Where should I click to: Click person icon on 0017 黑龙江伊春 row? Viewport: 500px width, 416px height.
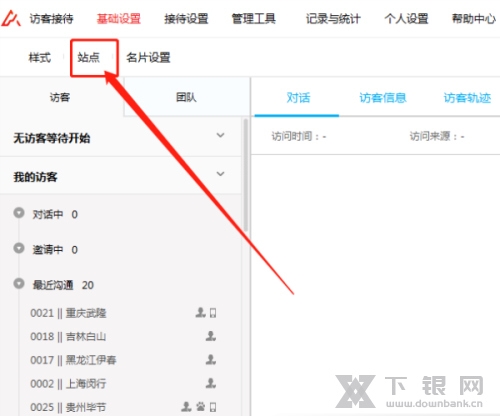point(211,359)
